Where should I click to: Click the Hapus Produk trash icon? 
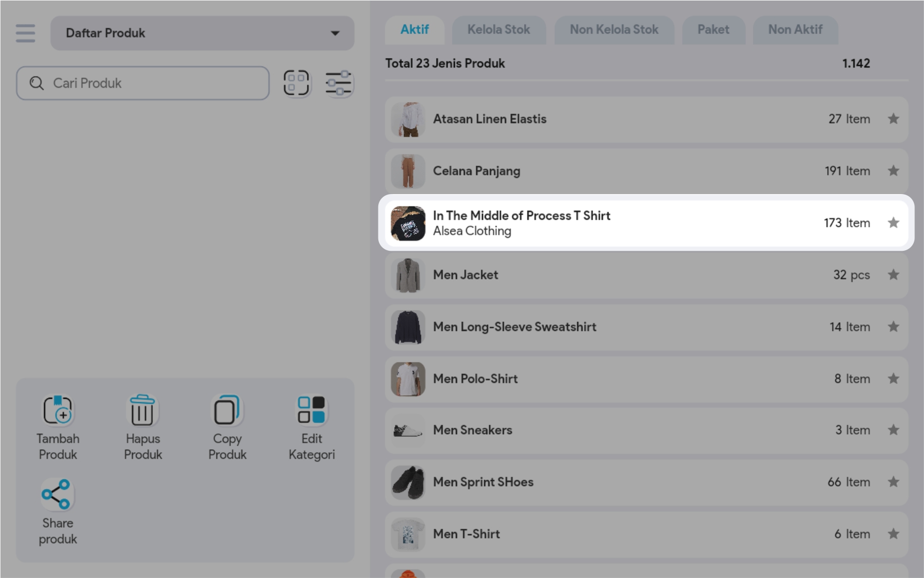tap(143, 411)
